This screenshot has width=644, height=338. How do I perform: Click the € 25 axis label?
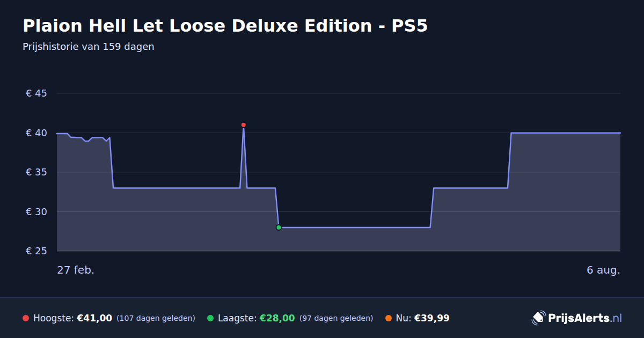[x=36, y=251]
